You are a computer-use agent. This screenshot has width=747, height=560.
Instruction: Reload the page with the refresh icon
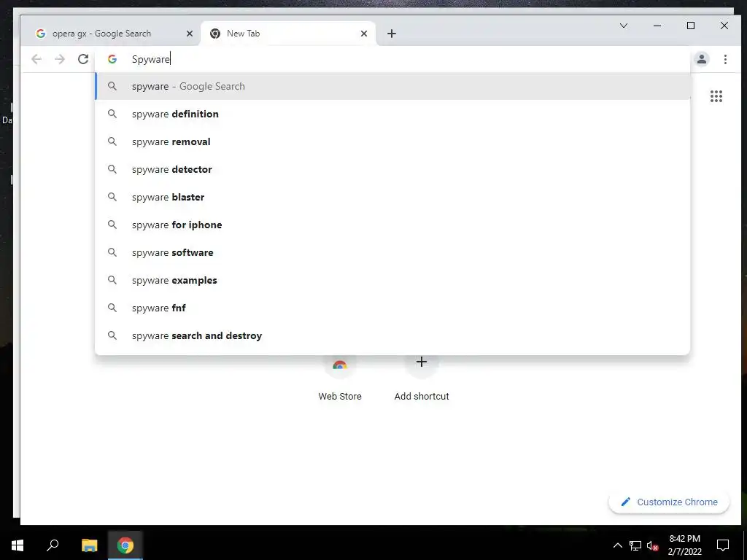coord(83,59)
